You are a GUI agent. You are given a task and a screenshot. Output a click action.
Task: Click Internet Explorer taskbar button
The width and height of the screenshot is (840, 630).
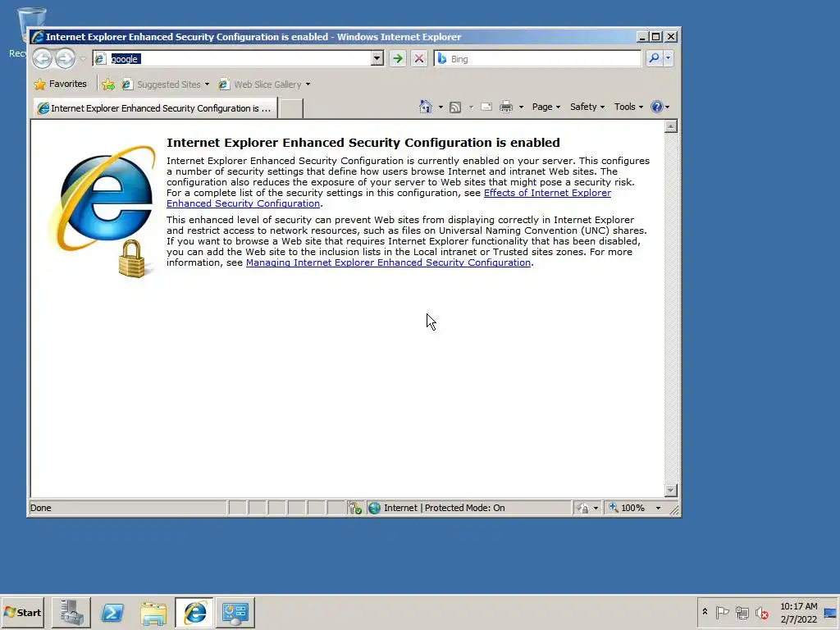tap(194, 612)
